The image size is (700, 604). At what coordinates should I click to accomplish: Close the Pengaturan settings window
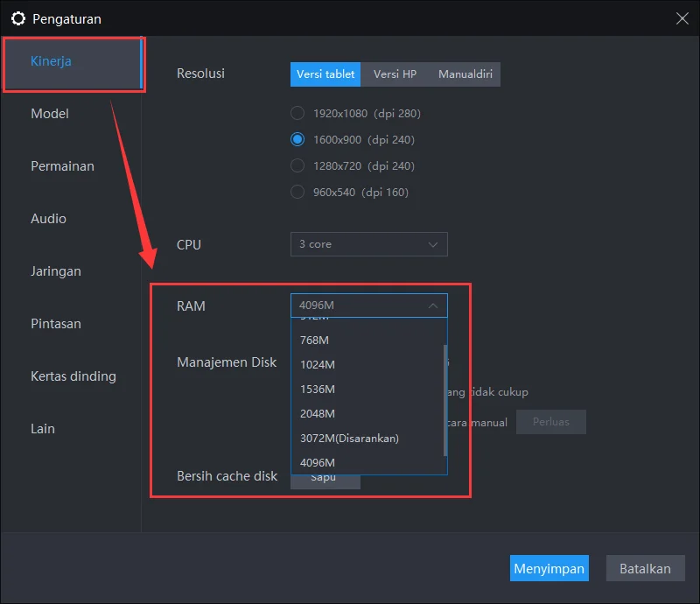pos(682,18)
